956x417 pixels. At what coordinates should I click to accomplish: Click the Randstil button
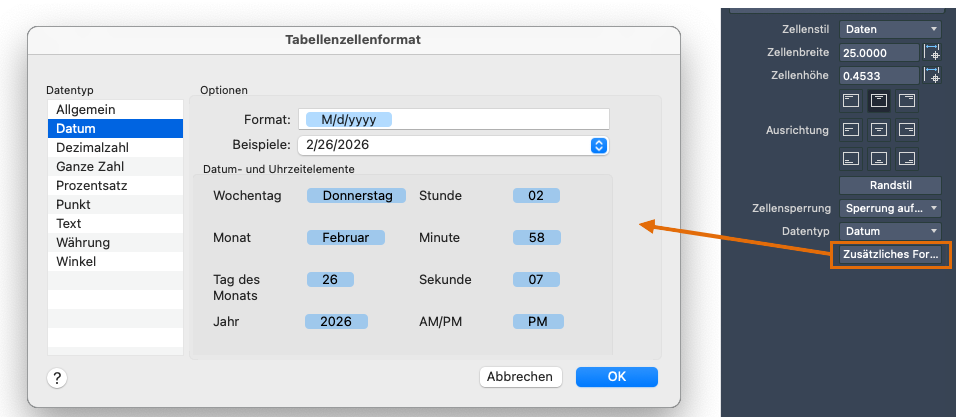(890, 185)
